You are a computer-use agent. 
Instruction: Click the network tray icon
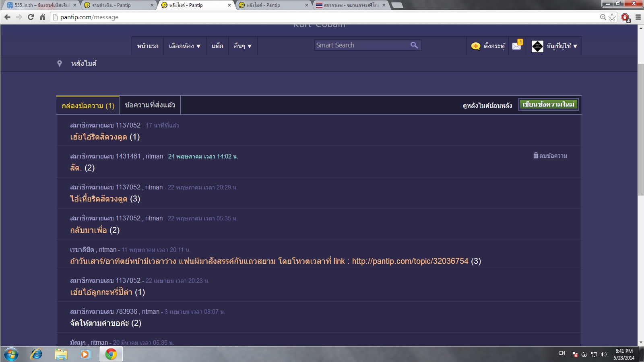(x=594, y=354)
